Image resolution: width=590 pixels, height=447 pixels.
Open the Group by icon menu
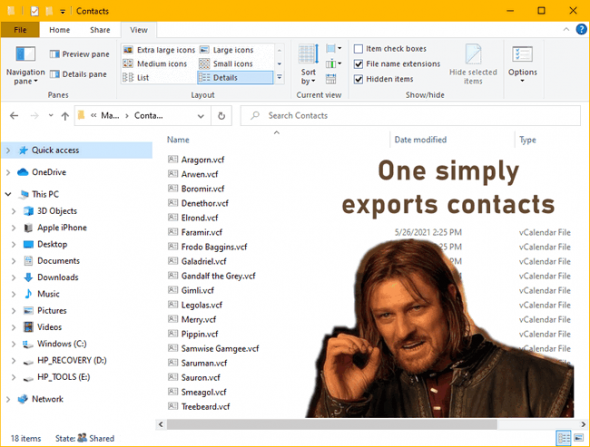pyautogui.click(x=333, y=49)
